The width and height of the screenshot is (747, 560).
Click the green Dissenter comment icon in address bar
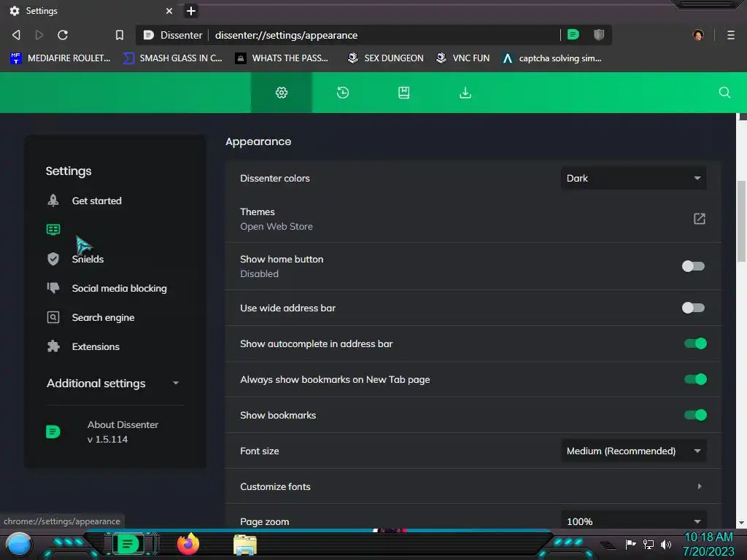click(573, 34)
